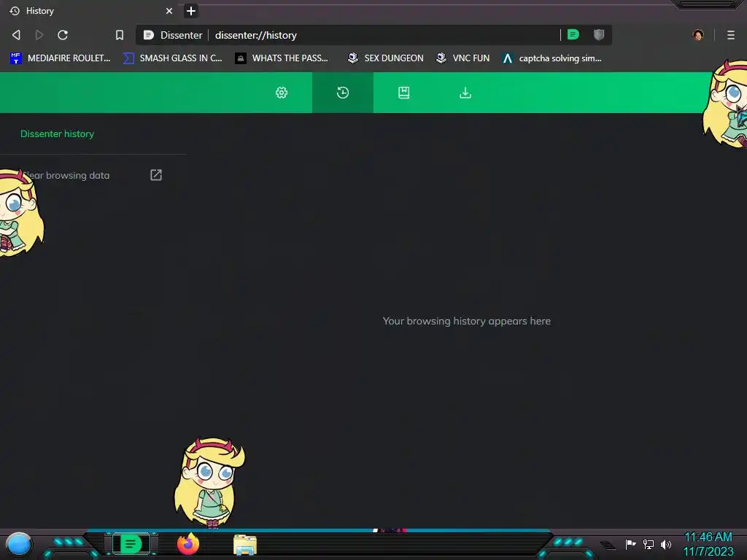Close the History tab
This screenshot has height=560, width=747.
click(x=169, y=11)
